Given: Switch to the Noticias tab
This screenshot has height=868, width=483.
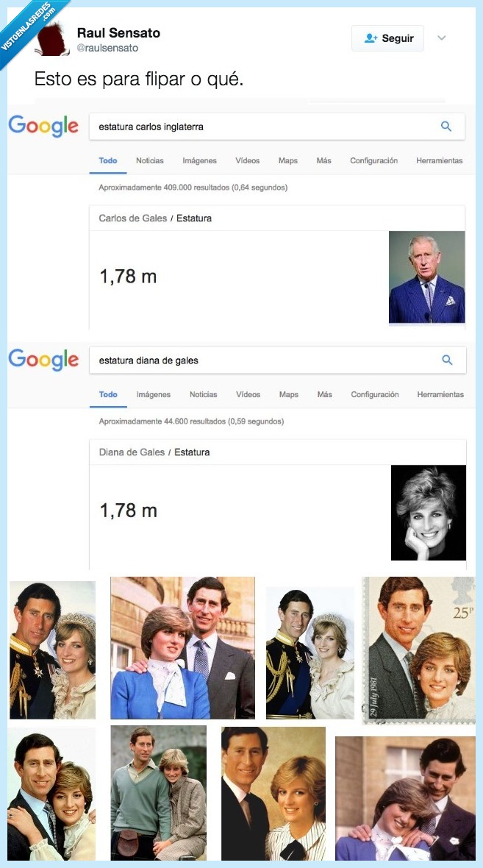Looking at the screenshot, I should [149, 160].
